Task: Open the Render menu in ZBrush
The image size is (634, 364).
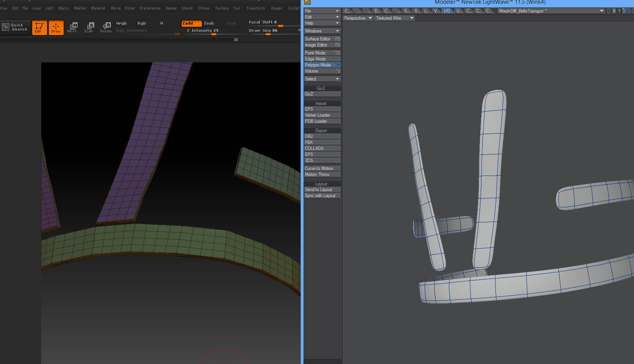Action: [x=171, y=8]
